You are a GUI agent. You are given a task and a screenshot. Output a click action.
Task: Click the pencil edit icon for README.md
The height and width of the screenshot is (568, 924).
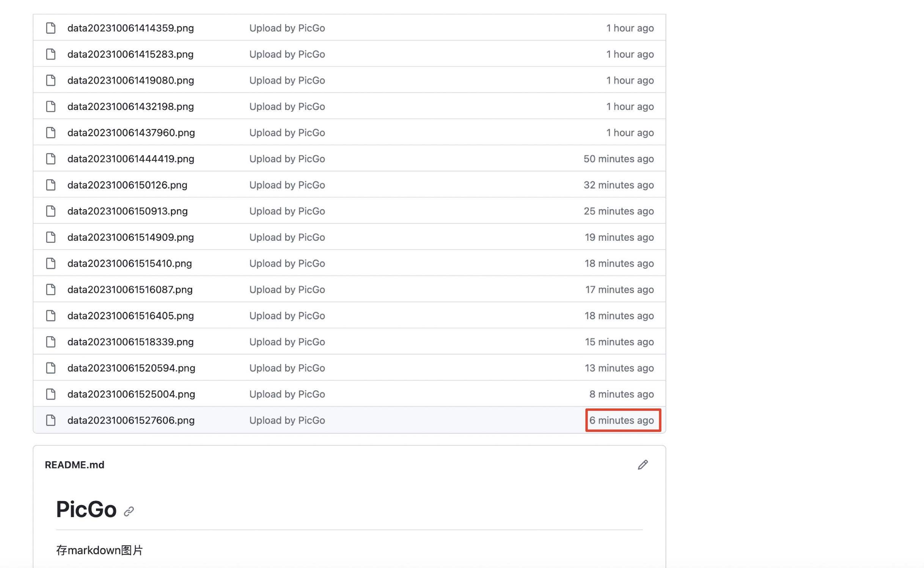pyautogui.click(x=643, y=464)
